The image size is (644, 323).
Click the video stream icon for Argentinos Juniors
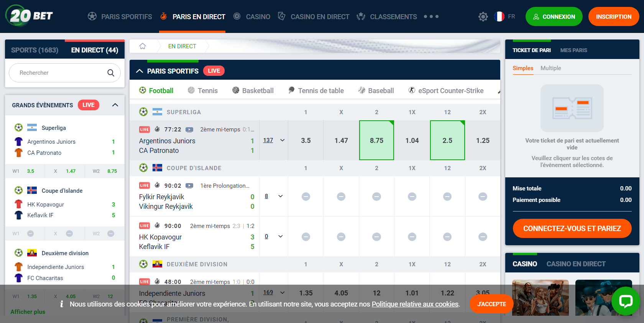point(189,130)
